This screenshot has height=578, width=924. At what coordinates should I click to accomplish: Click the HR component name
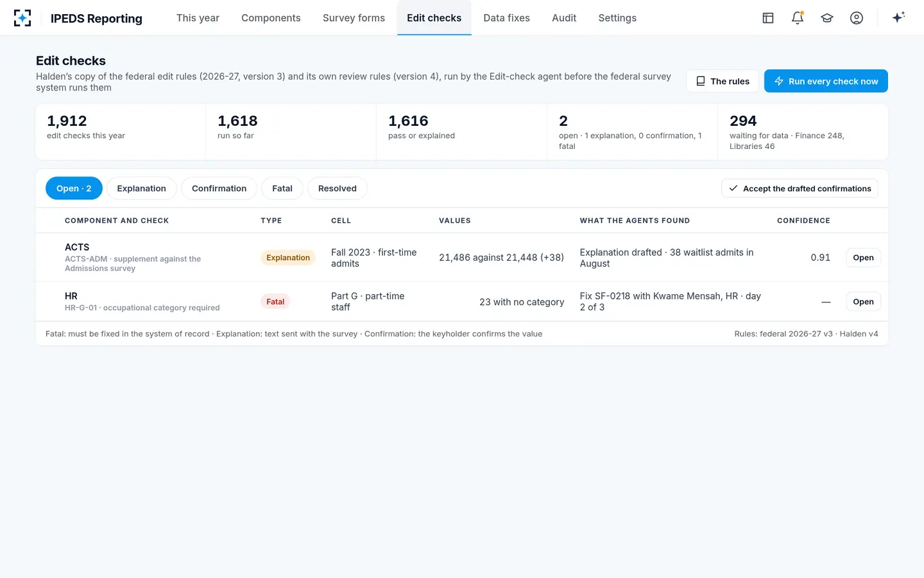71,296
